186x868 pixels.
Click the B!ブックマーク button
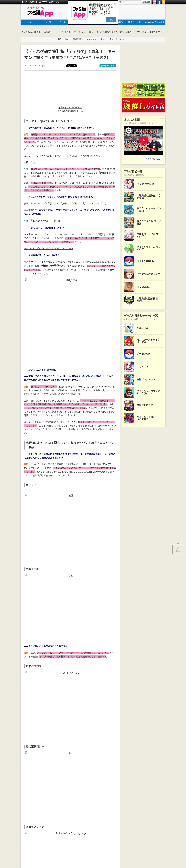(108, 66)
